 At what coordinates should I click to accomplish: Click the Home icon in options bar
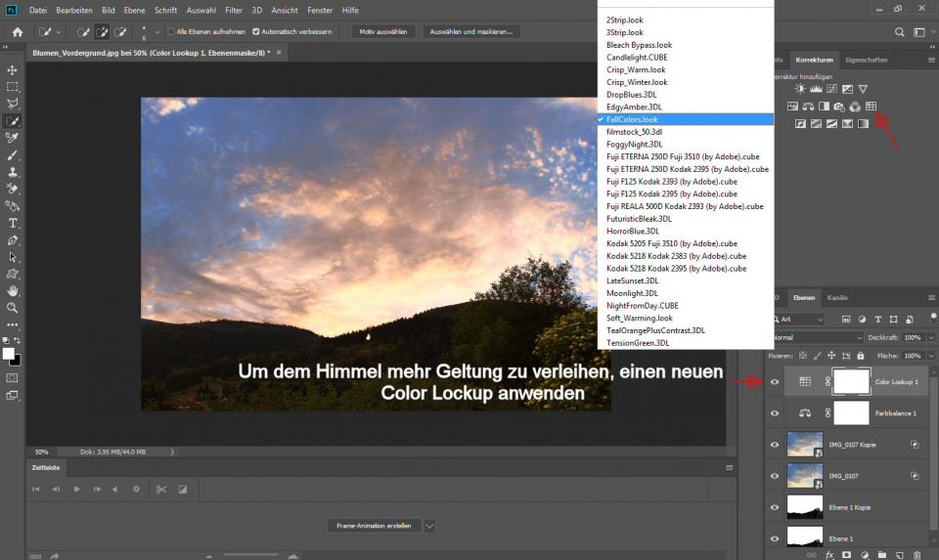(x=17, y=31)
